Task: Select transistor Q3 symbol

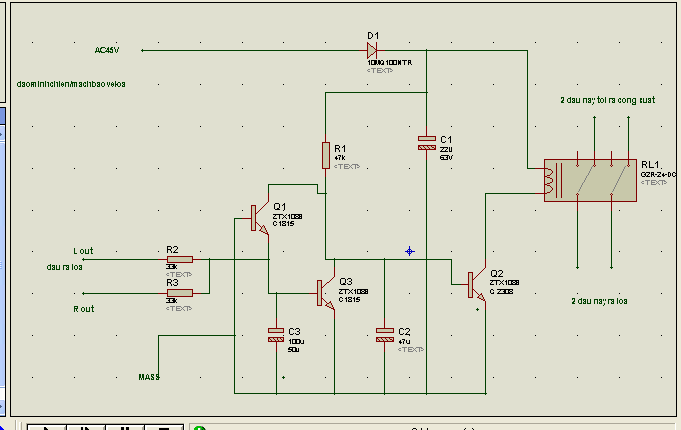Action: [x=326, y=293]
